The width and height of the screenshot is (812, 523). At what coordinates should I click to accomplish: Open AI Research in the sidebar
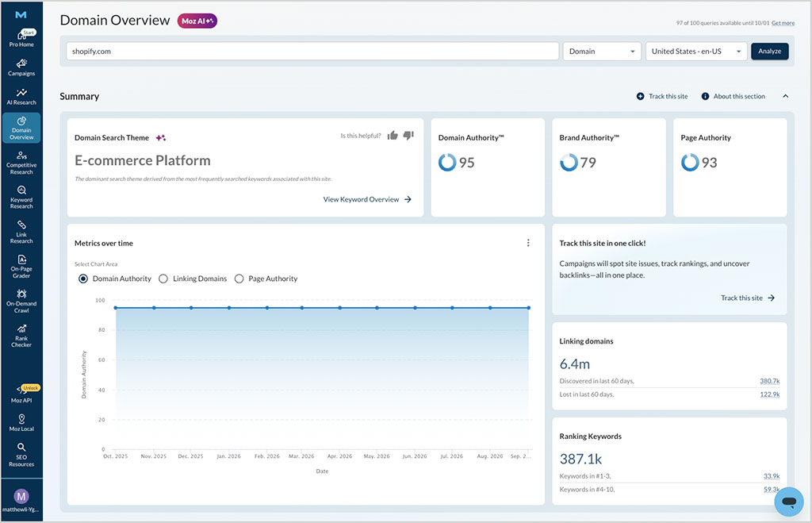(x=21, y=96)
